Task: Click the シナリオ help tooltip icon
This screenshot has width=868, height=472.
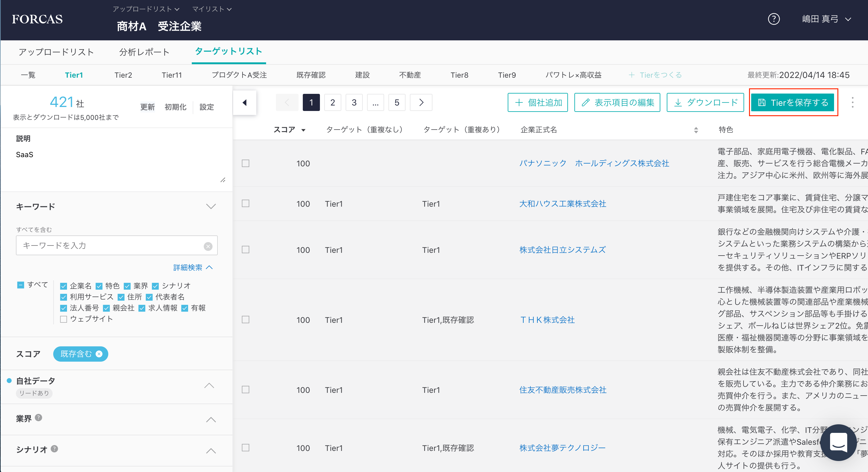Action: click(54, 449)
